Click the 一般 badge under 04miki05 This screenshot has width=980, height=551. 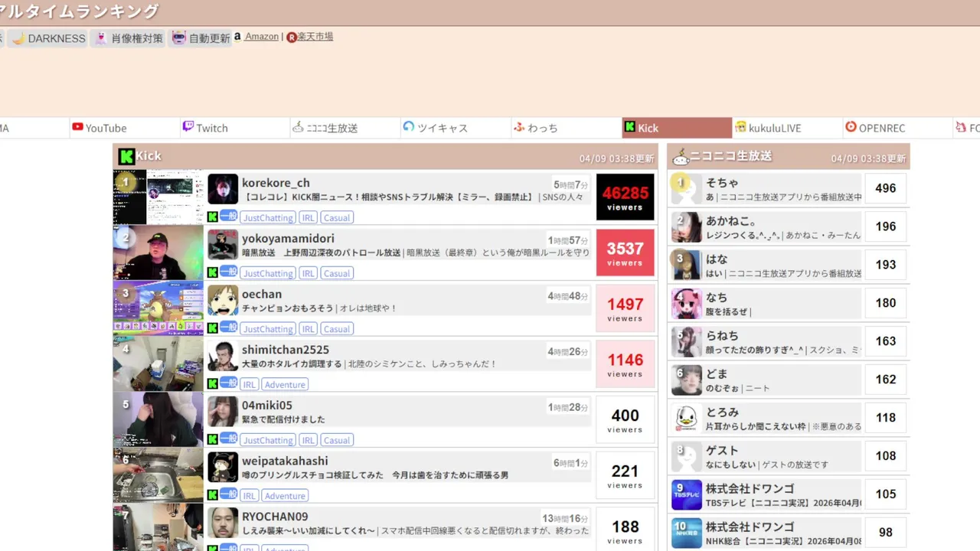[x=228, y=439]
